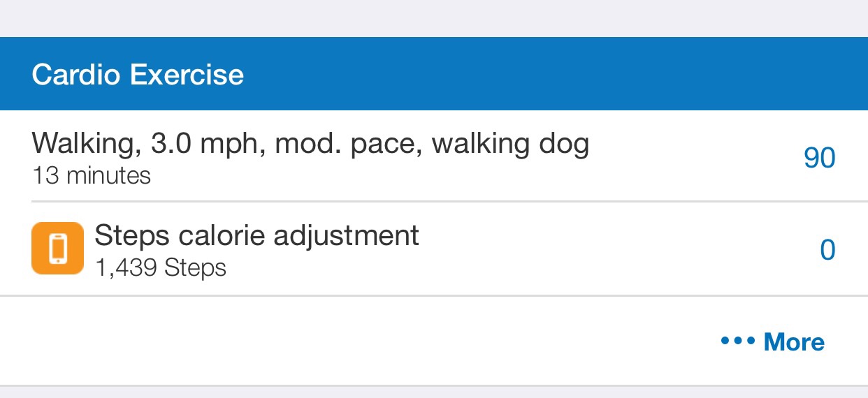The height and width of the screenshot is (398, 868).
Task: Select the Cardio Exercise header
Action: 434,74
